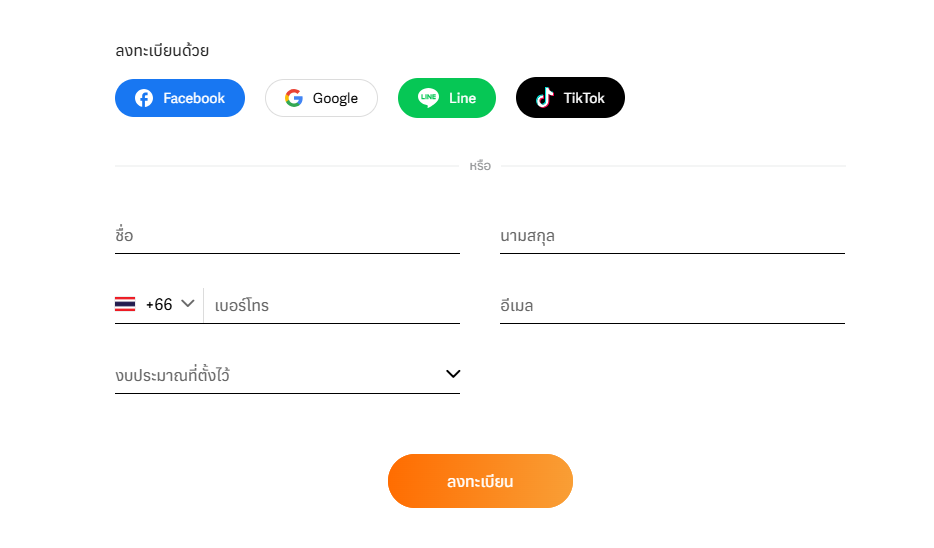The image size is (934, 548).
Task: Choose the Google sign-up button label
Action: point(335,98)
